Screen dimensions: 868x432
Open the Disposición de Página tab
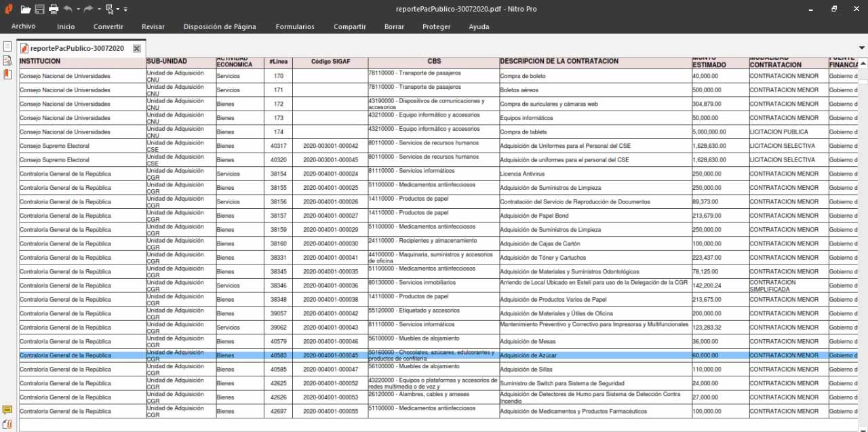[220, 26]
